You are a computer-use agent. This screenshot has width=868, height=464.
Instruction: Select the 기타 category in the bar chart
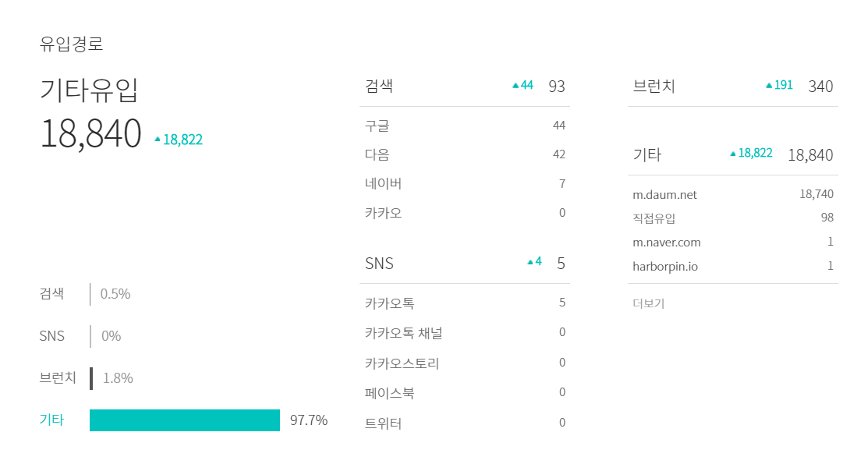(51, 420)
